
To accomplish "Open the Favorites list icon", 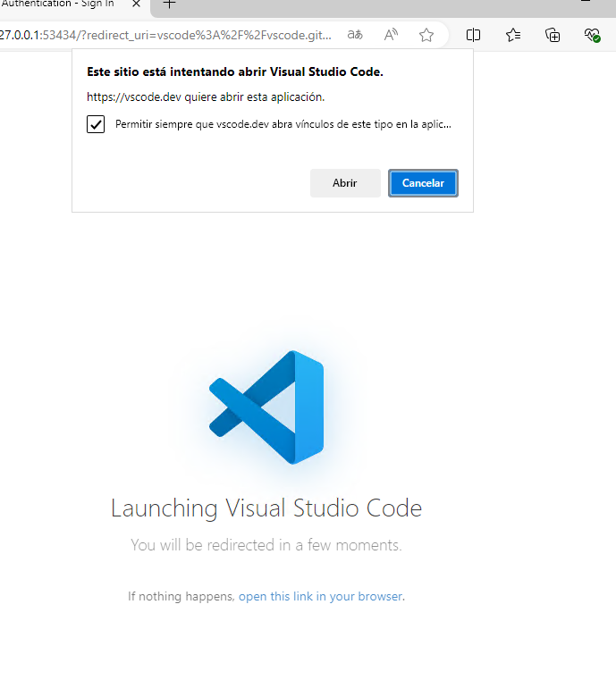I will tap(513, 35).
